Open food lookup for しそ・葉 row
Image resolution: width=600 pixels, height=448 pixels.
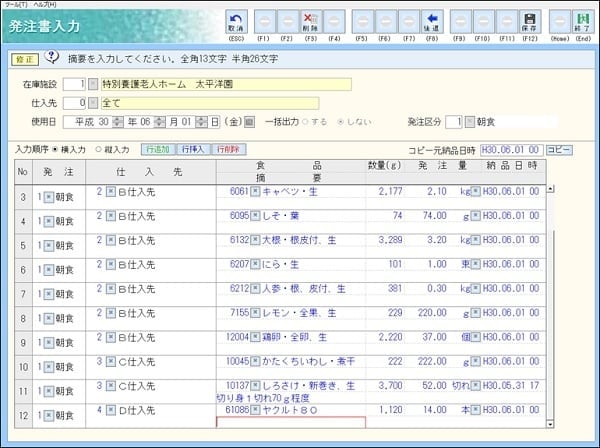point(255,216)
